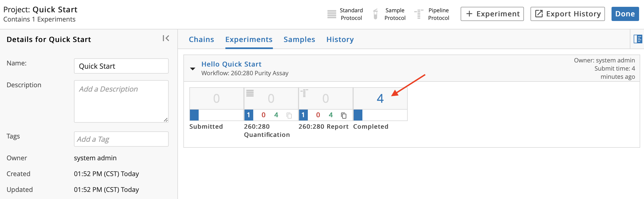Click system admin owner value in details

point(95,158)
